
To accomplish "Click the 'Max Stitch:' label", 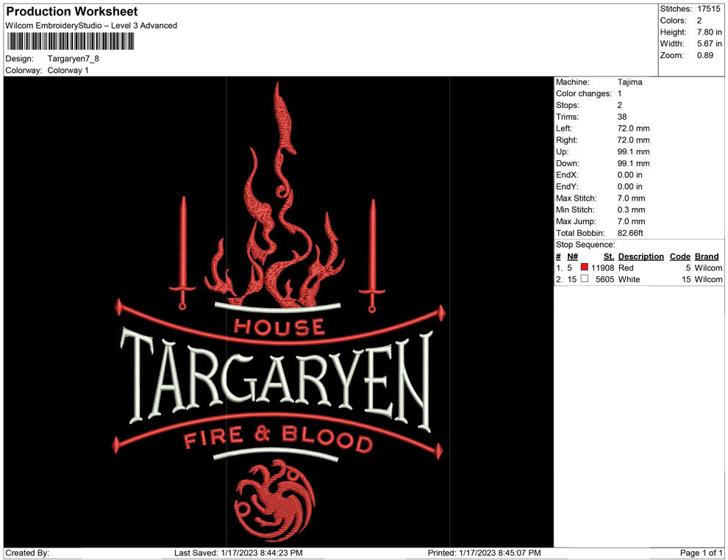I will tap(577, 198).
